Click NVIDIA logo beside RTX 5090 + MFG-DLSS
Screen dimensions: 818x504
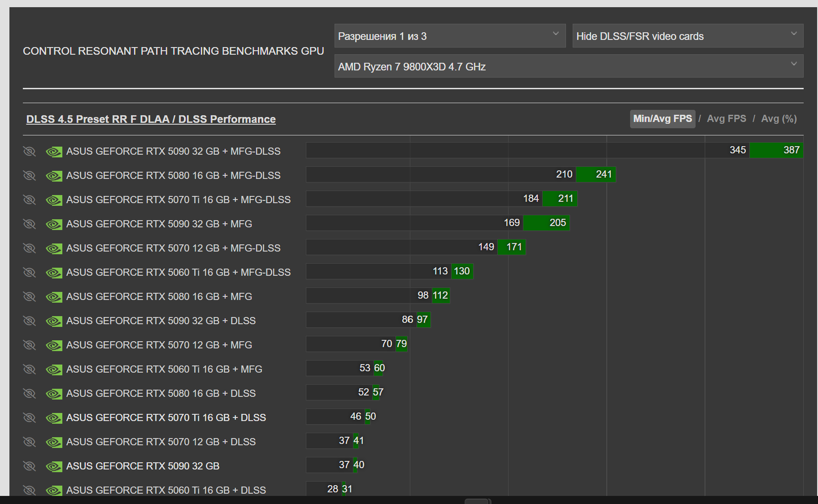[x=54, y=152]
